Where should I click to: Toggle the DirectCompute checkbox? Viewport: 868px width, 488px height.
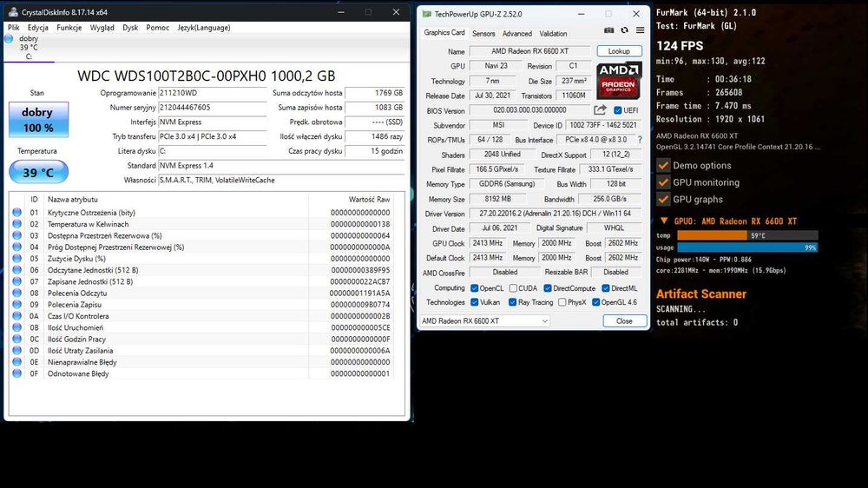coord(548,288)
